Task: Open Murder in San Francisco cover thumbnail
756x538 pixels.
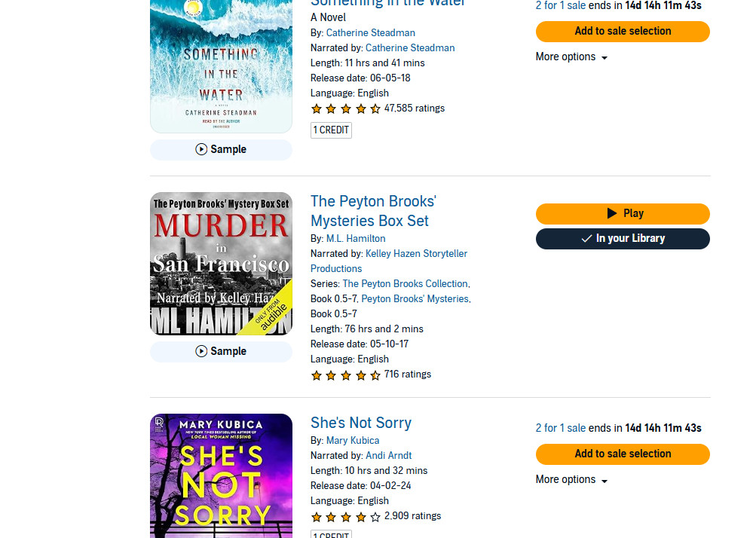Action: (221, 264)
